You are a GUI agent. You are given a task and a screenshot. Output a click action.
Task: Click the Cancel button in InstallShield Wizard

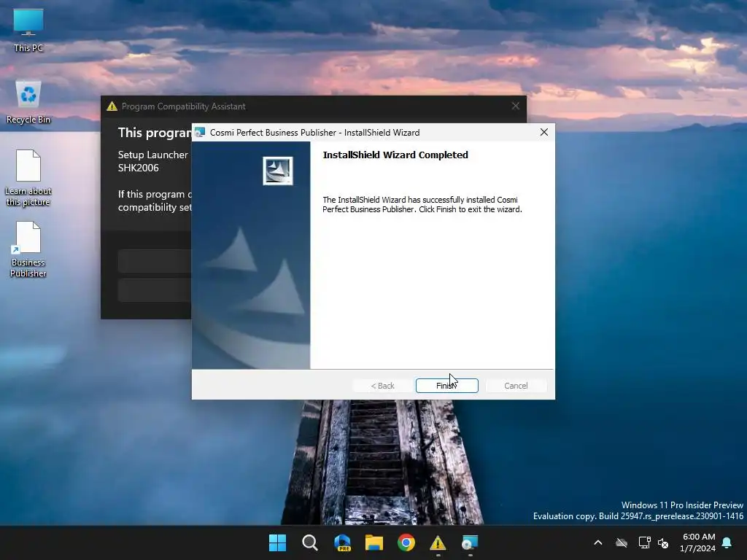coord(516,386)
